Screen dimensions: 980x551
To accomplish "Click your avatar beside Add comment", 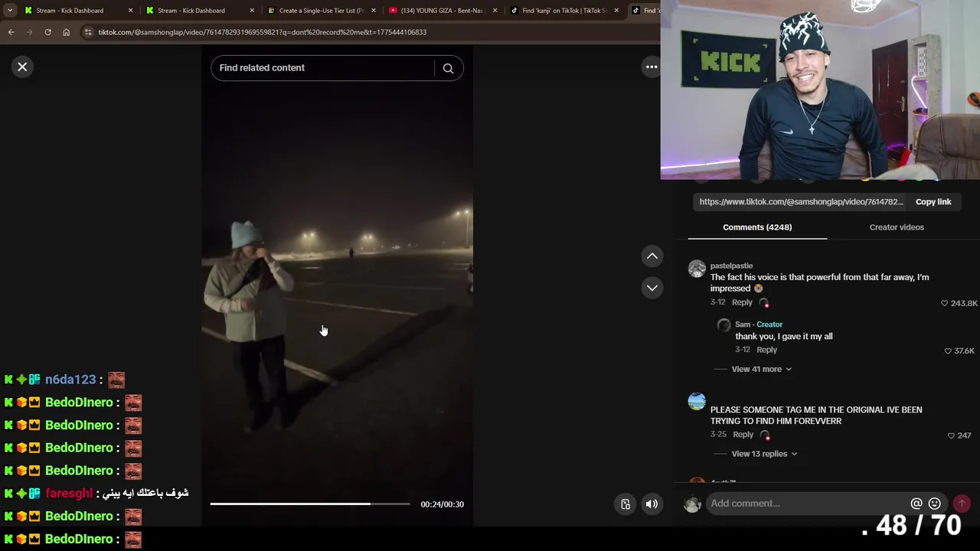I will pyautogui.click(x=692, y=504).
